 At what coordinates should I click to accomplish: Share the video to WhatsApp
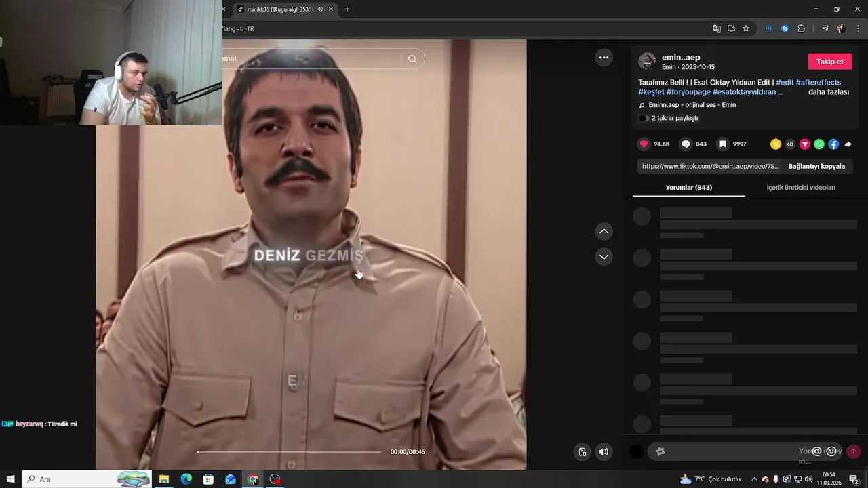819,144
